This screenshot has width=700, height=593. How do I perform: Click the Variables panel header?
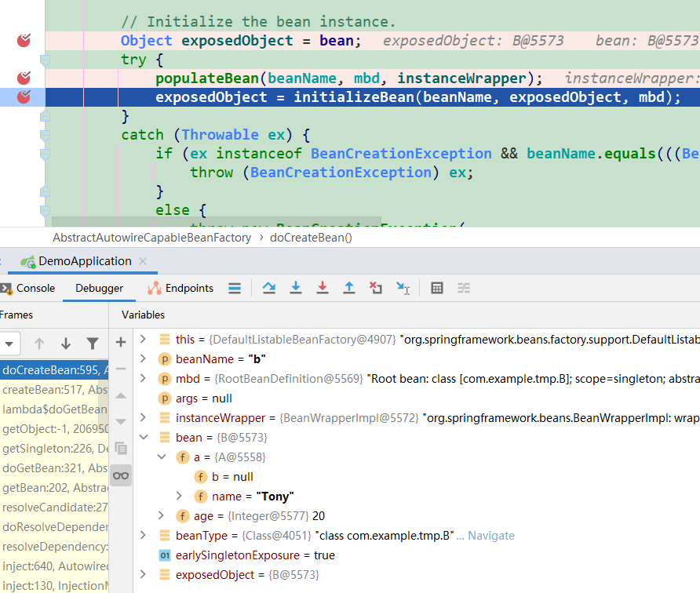143,315
